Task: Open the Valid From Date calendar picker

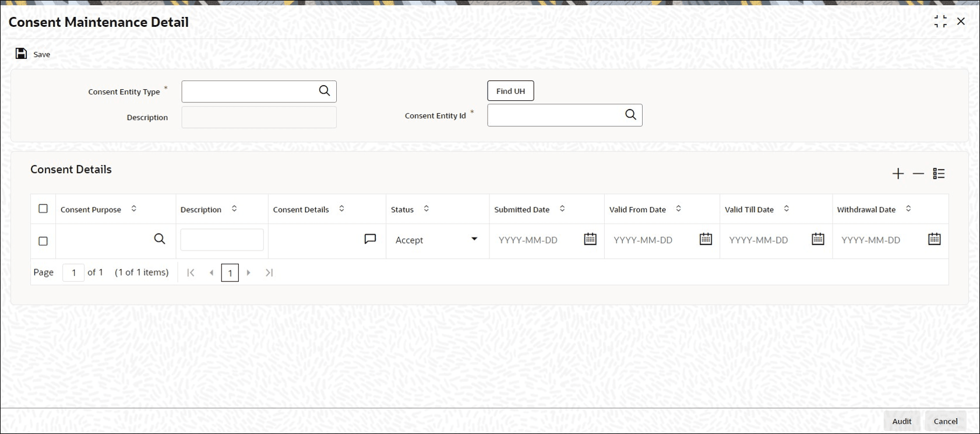Action: (706, 239)
